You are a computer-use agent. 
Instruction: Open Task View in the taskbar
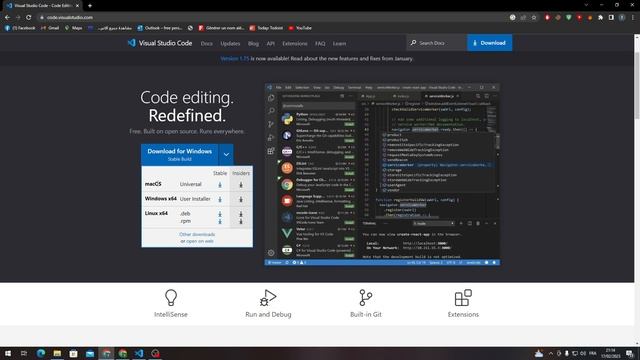pos(24,353)
